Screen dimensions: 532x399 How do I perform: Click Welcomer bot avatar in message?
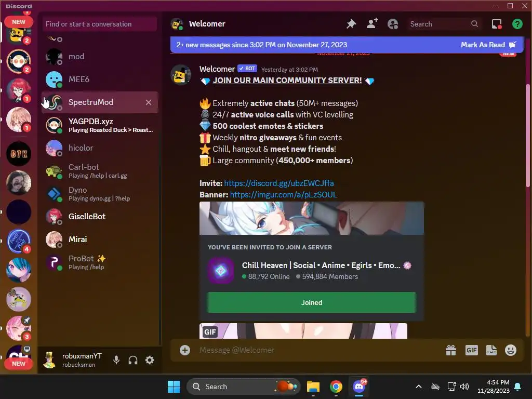pos(180,75)
